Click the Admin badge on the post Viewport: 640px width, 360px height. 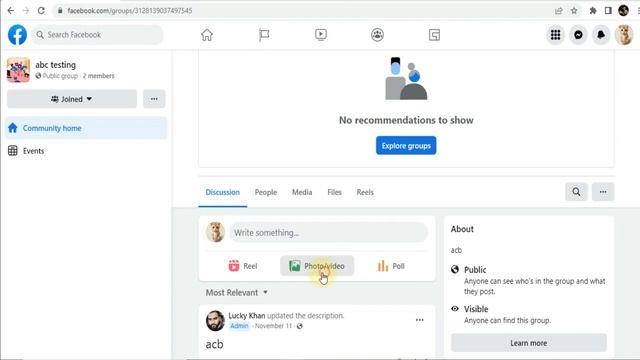tap(239, 326)
